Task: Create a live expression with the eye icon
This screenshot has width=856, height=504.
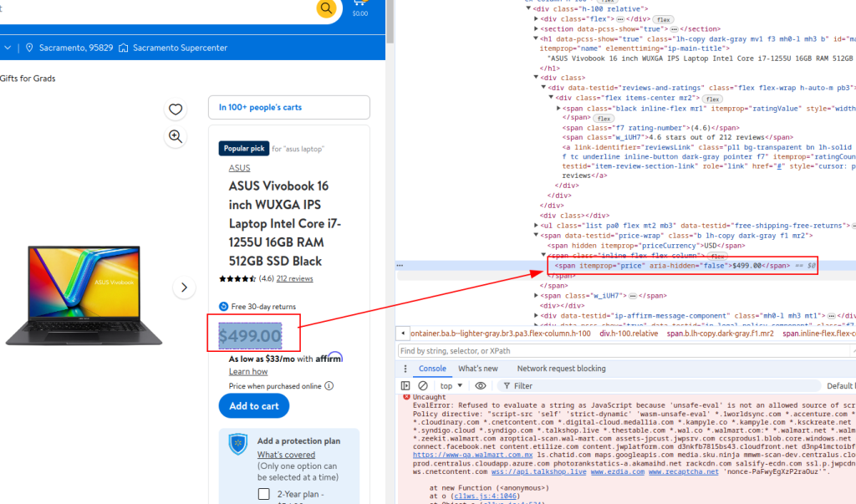Action: [x=481, y=386]
